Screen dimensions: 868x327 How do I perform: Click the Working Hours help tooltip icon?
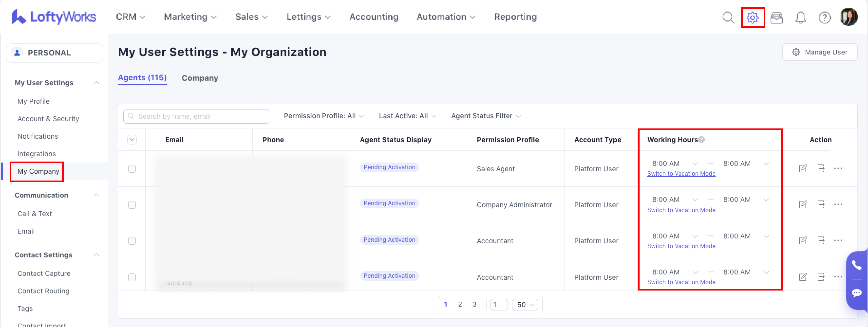click(702, 140)
